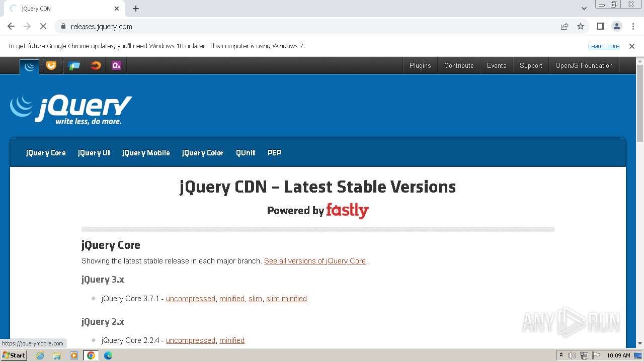Select jQuery Mobile navigation tab

pyautogui.click(x=146, y=153)
